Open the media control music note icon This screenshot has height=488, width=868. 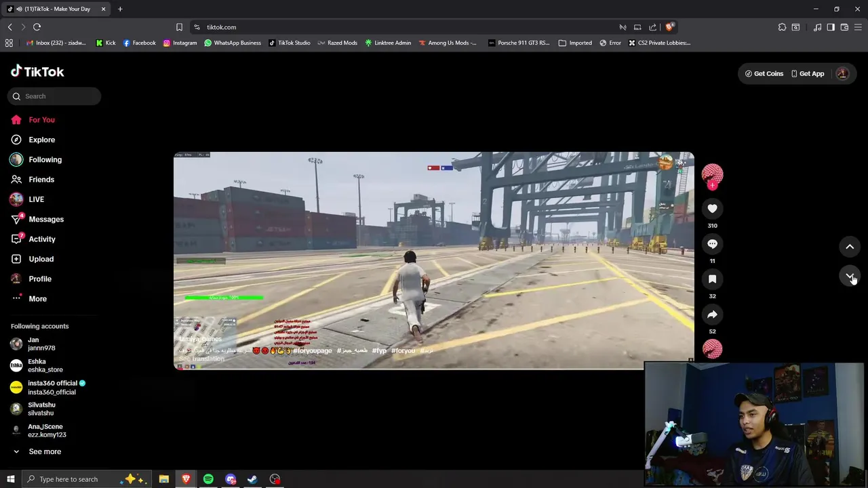817,27
